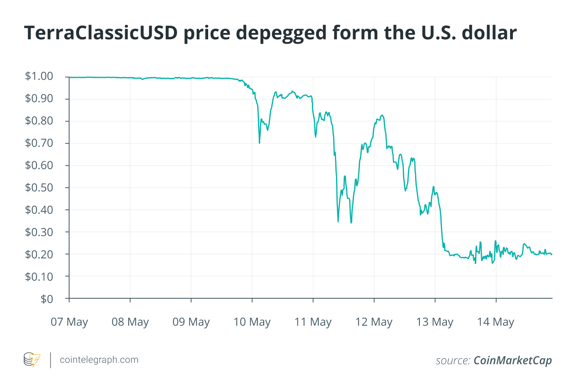Click the $0.30 y-axis label

coord(39,232)
